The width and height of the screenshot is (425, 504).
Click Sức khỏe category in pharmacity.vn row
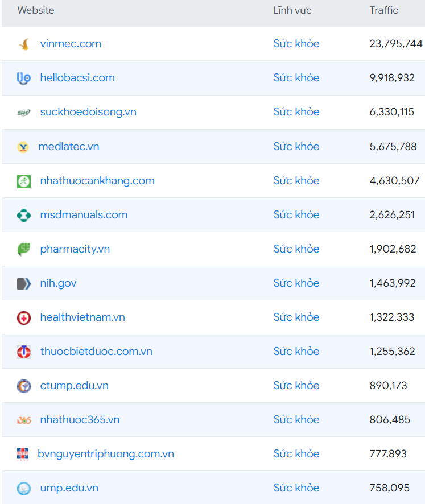click(x=296, y=249)
